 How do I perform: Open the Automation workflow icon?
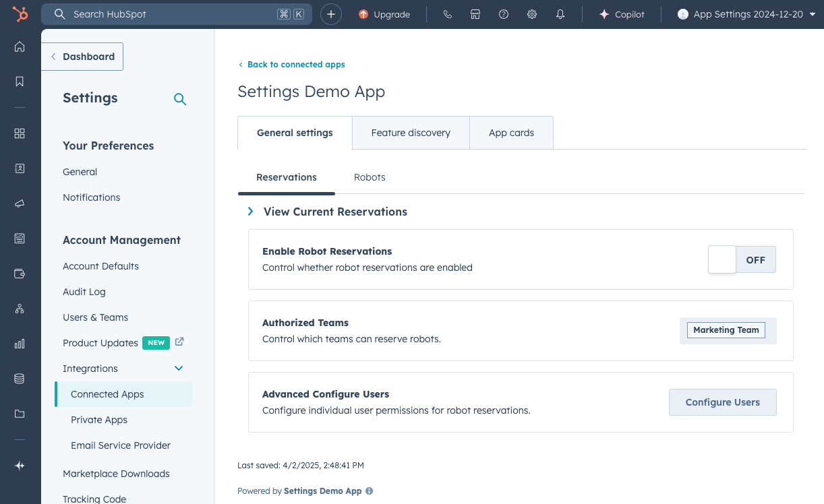(20, 309)
